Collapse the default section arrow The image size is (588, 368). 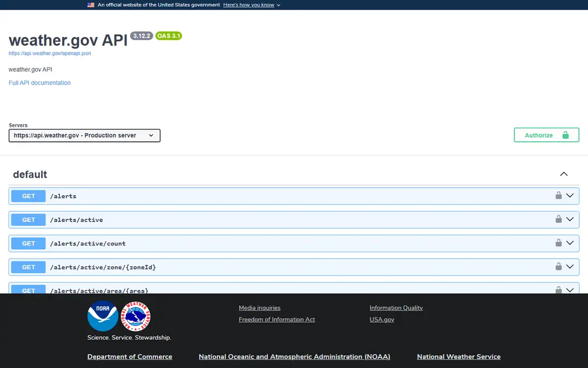563,174
